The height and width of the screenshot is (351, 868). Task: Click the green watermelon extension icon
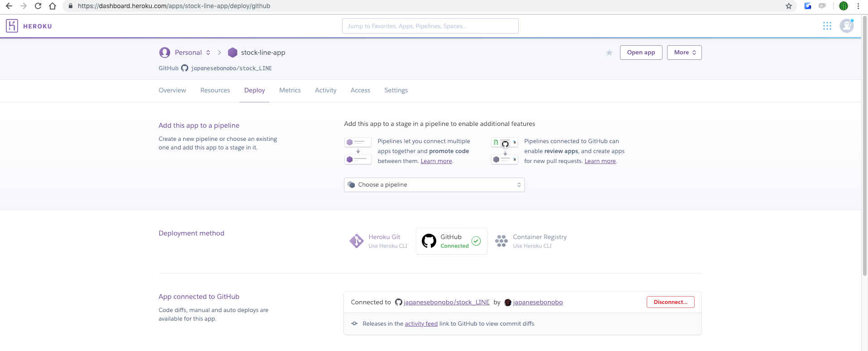point(844,6)
